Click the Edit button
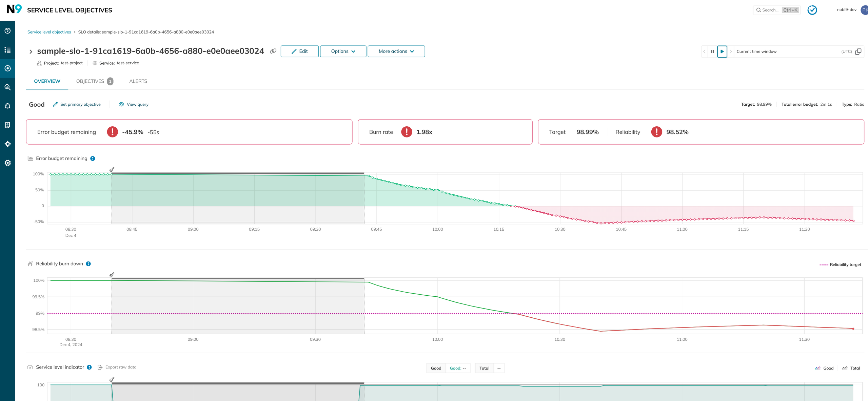This screenshot has height=401, width=868. [299, 51]
